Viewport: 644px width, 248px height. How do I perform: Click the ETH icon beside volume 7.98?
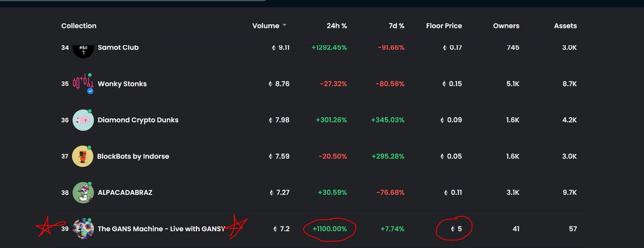(x=270, y=120)
